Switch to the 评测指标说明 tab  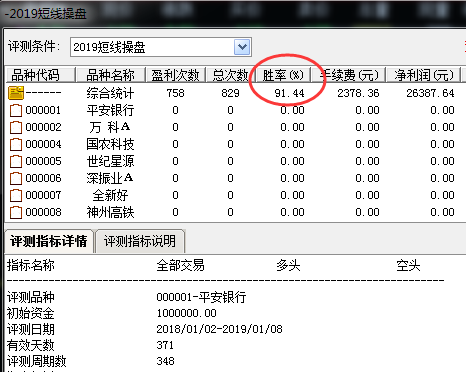click(x=140, y=241)
